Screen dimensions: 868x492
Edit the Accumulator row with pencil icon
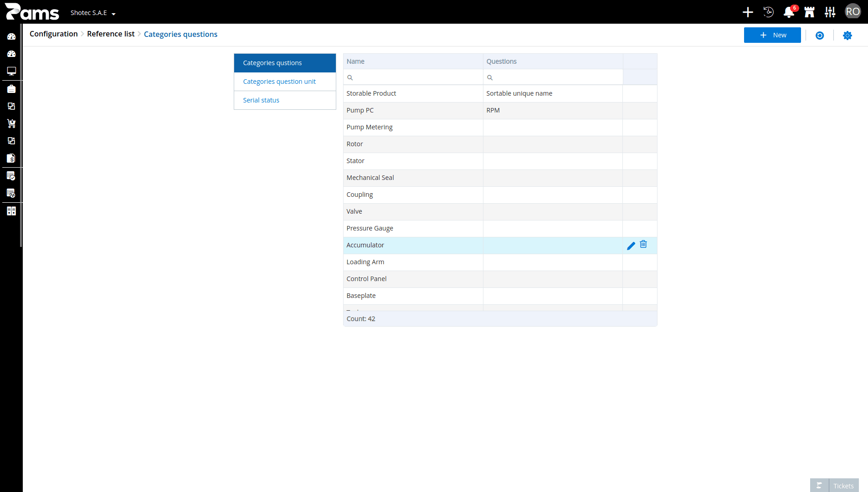point(631,246)
